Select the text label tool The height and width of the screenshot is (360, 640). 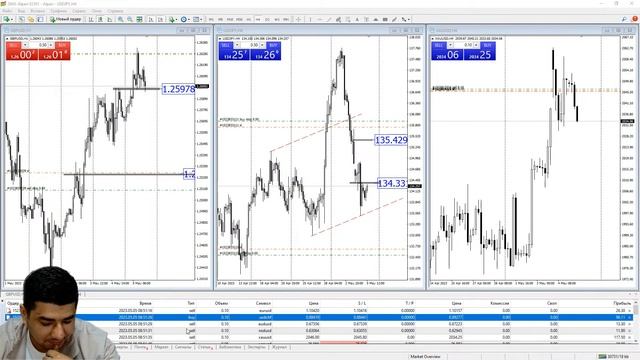pyautogui.click(x=367, y=19)
